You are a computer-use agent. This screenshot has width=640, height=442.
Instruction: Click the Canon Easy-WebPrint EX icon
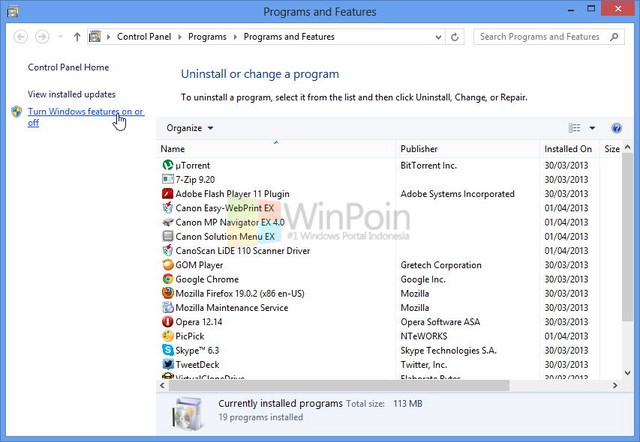pos(168,208)
